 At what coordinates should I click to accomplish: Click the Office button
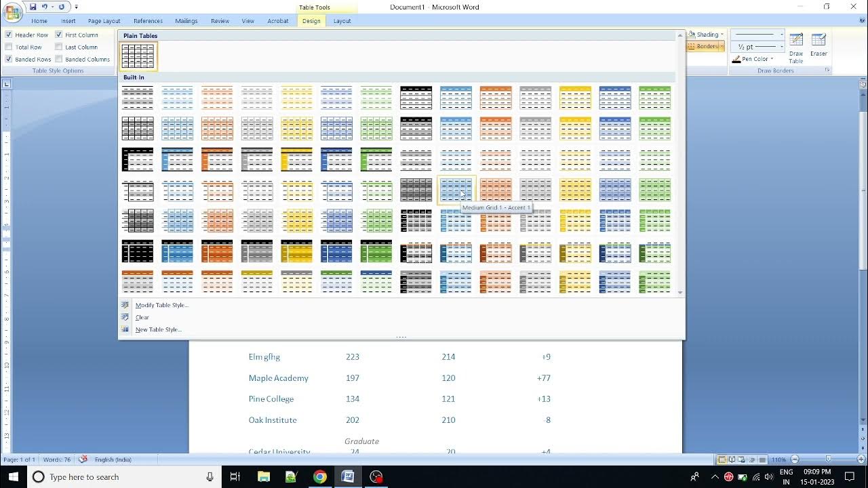coord(12,12)
